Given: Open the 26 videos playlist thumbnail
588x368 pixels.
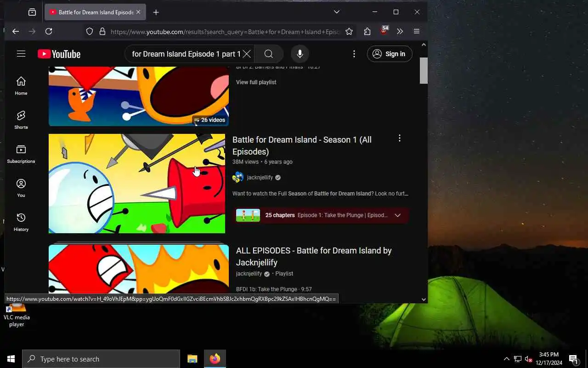Looking at the screenshot, I should 139,96.
